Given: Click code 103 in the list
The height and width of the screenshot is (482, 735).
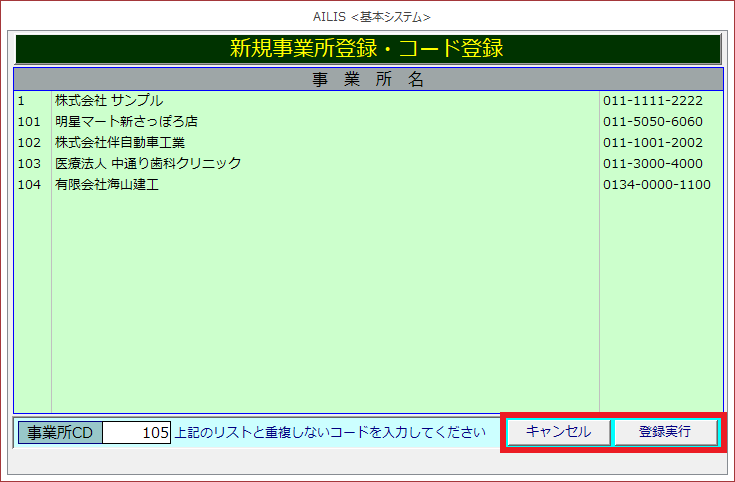Looking at the screenshot, I should coord(29,164).
